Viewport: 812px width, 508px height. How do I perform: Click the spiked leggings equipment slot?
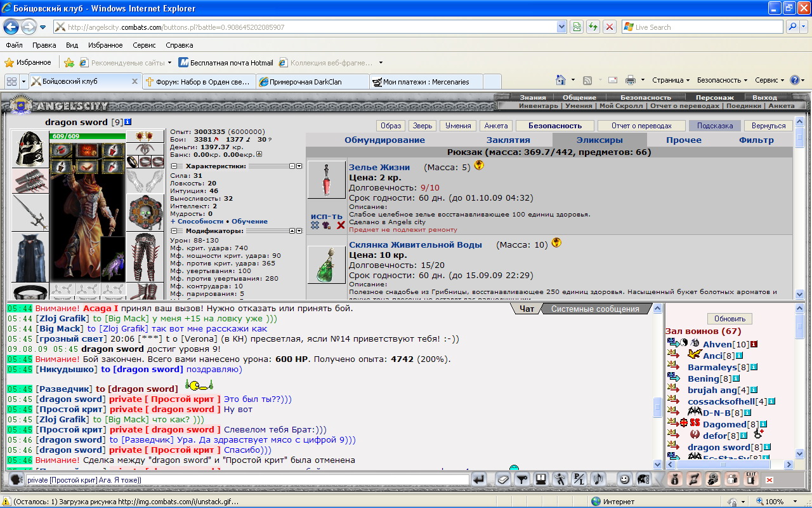click(x=145, y=257)
